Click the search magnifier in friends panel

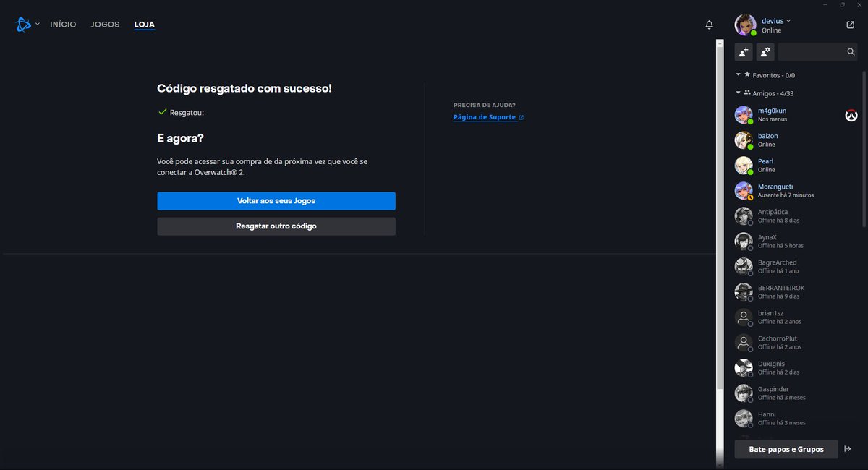click(x=851, y=52)
